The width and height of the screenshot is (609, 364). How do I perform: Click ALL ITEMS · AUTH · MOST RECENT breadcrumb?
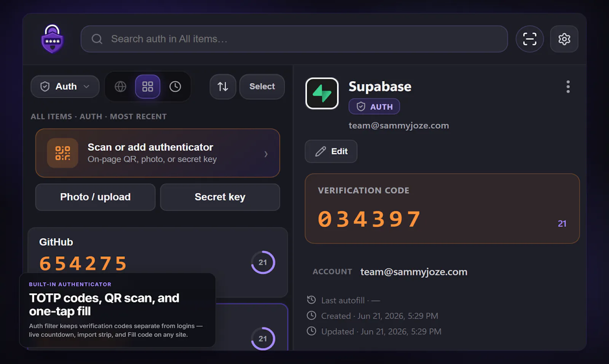point(99,117)
